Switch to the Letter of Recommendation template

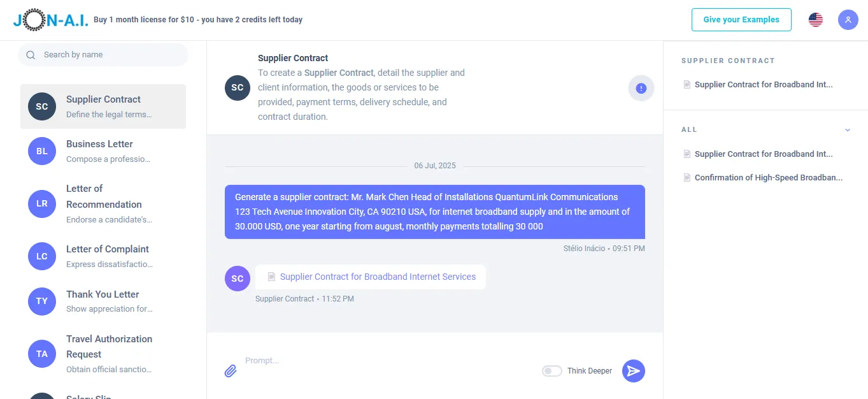tap(103, 196)
